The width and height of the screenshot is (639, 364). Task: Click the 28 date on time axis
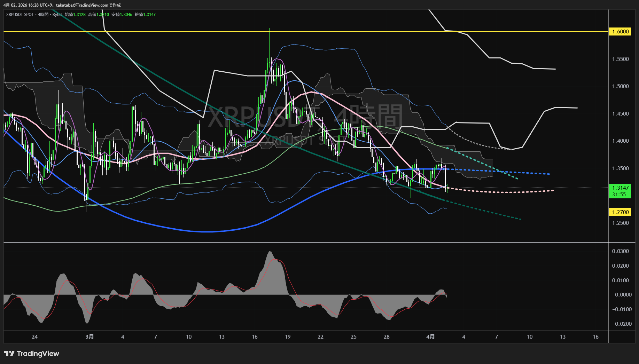point(387,337)
